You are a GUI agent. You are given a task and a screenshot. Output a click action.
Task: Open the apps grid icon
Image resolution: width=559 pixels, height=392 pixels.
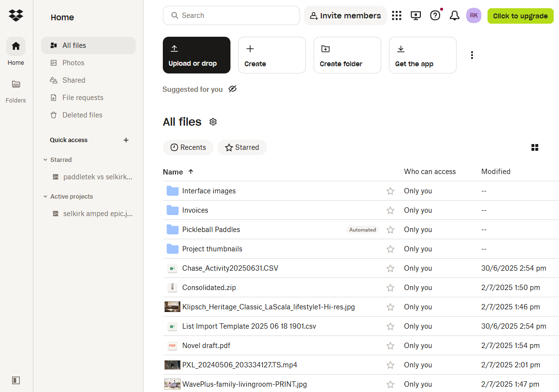397,15
